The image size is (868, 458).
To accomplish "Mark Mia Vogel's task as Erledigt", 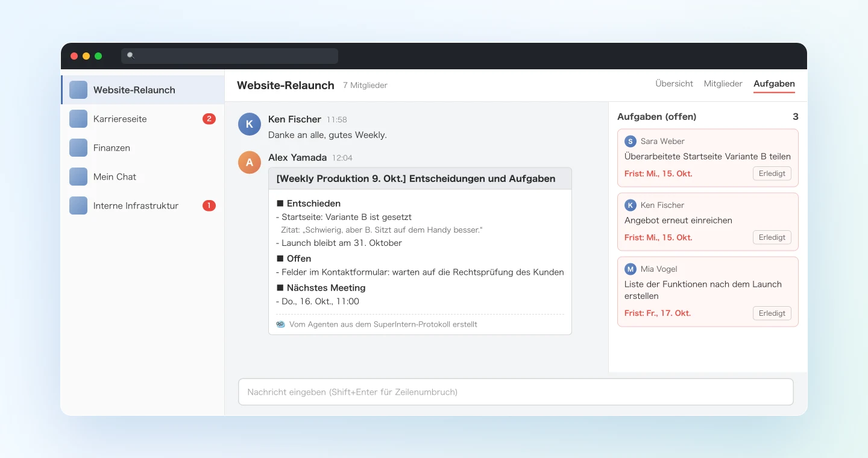I will coord(772,313).
